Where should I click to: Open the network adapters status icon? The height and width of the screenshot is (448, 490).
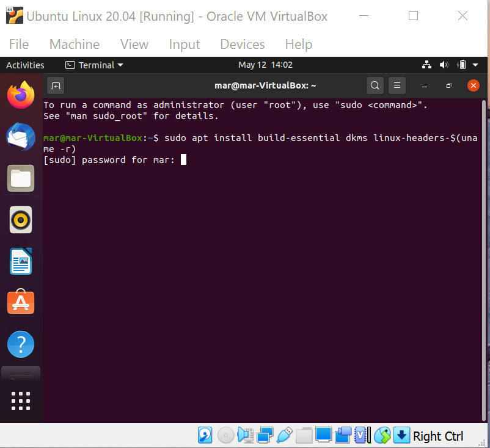[265, 435]
